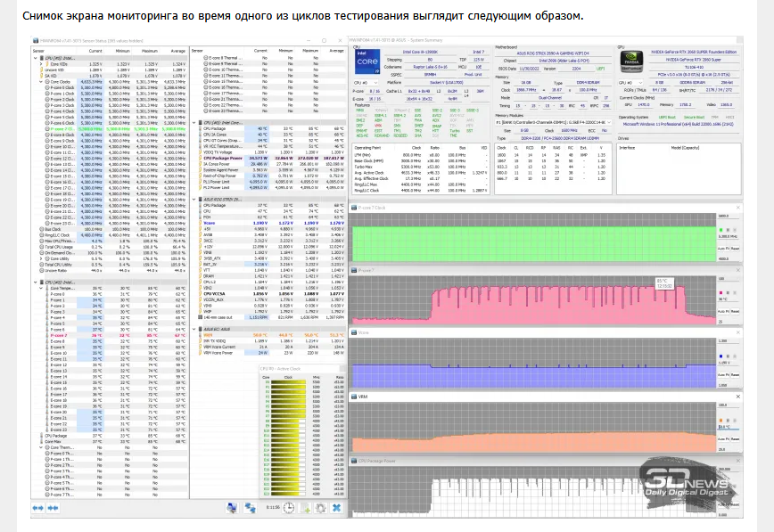Click lightning icon beside Core VIDs row
774x532 pixels.
pos(47,63)
